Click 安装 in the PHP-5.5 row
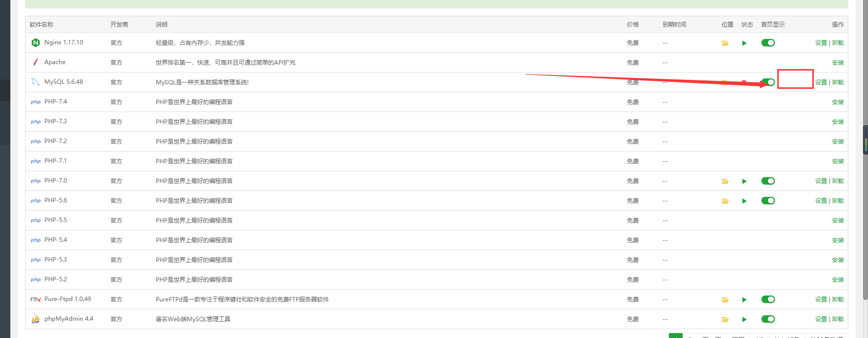The image size is (868, 338). click(838, 221)
